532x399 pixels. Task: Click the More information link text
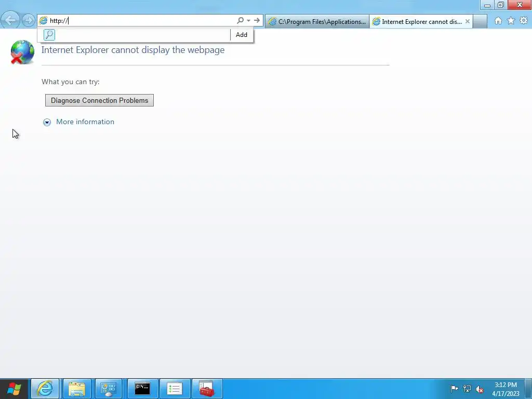pos(85,122)
